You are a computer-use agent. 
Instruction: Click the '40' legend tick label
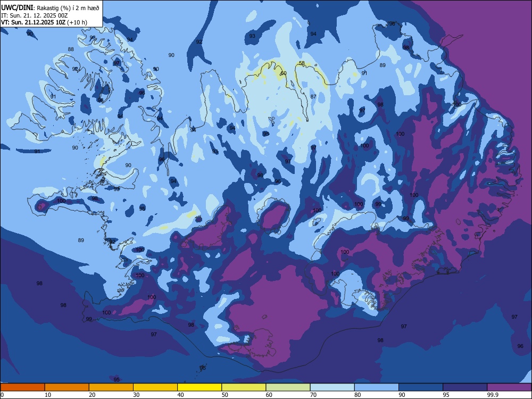coord(180,395)
